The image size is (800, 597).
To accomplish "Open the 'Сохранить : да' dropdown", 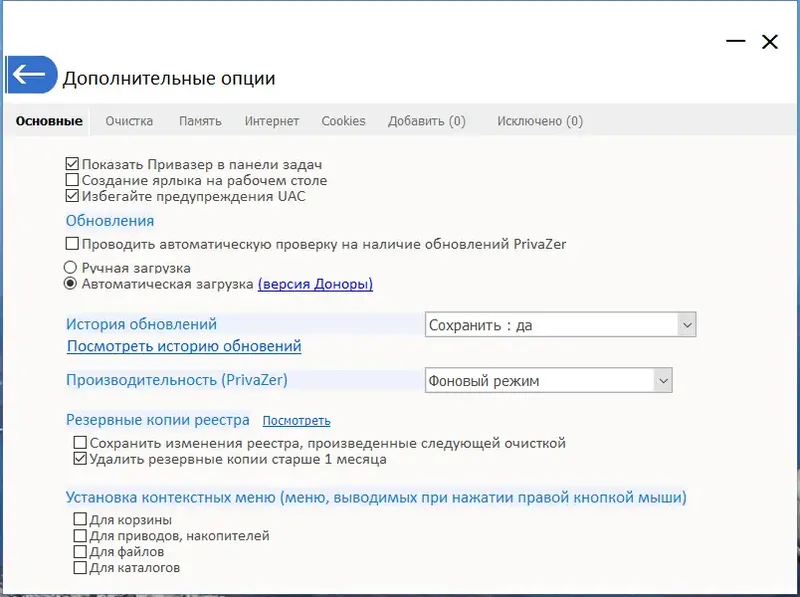I will [x=560, y=325].
